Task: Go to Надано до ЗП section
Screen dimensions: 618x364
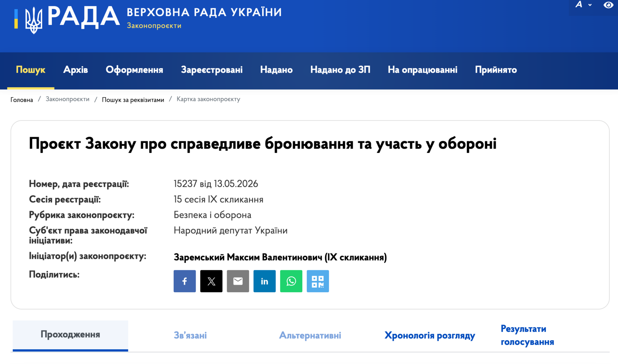Action: [340, 70]
